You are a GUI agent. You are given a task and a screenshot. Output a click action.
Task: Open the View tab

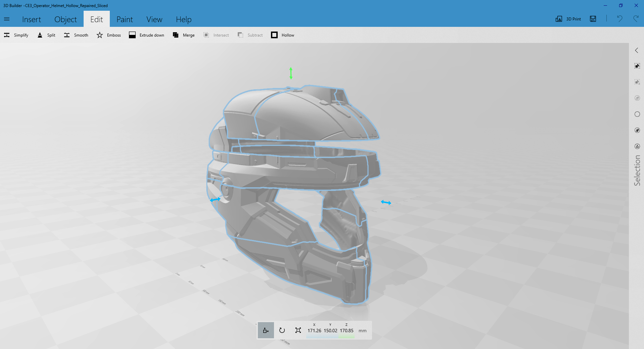pyautogui.click(x=154, y=19)
